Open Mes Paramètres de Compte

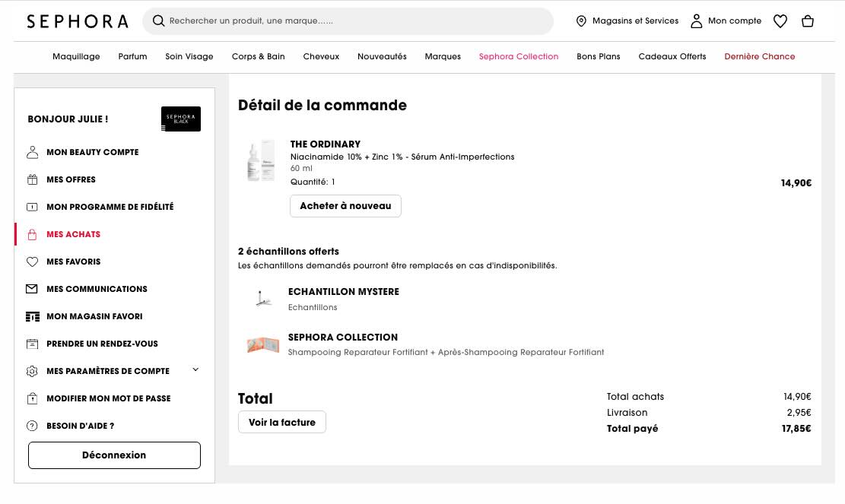(108, 371)
